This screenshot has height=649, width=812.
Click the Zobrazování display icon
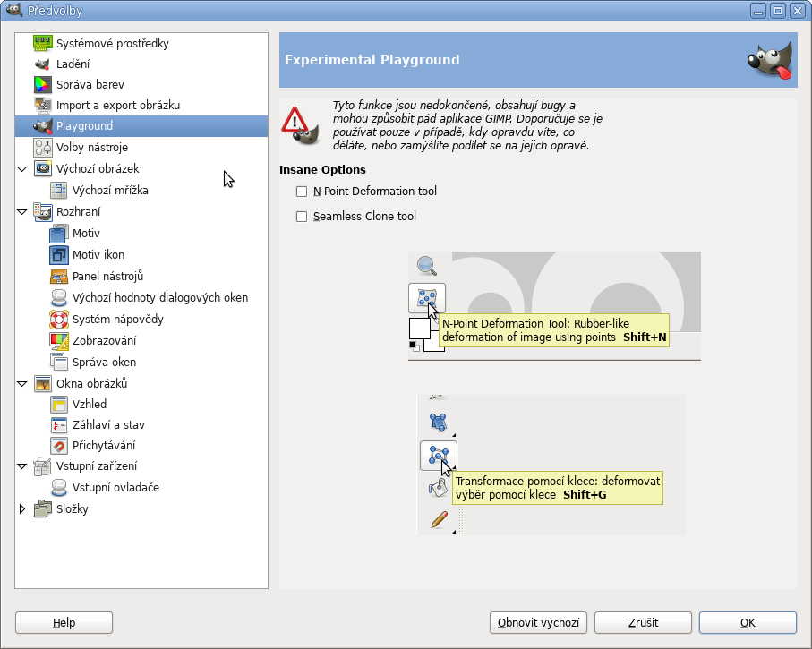coord(58,341)
